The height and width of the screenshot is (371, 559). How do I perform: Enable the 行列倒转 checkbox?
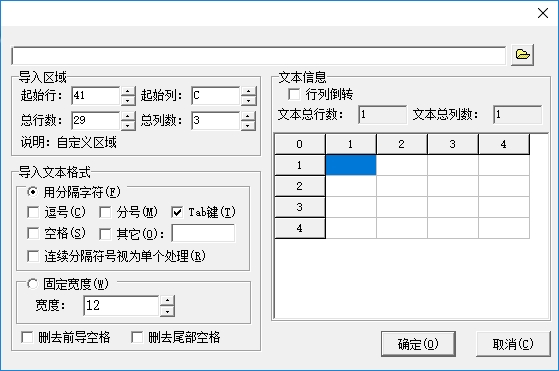point(294,94)
